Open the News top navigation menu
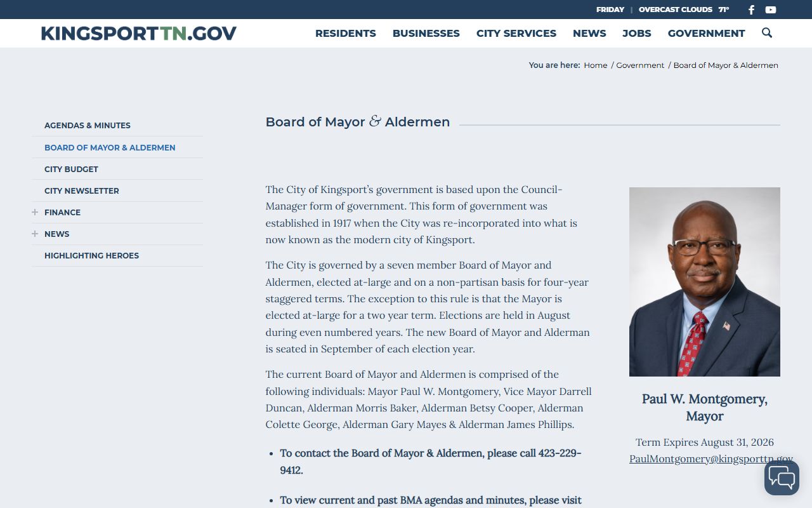Screen dimensions: 812x508 589,33
